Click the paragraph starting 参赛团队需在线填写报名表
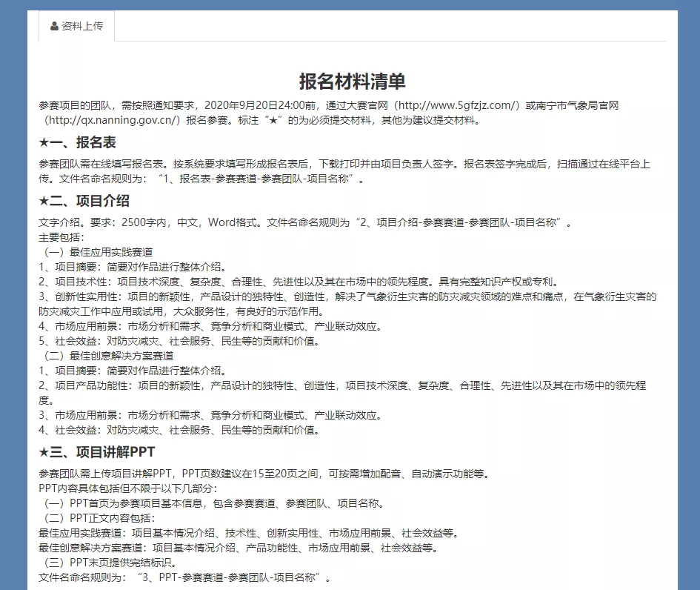 344,171
